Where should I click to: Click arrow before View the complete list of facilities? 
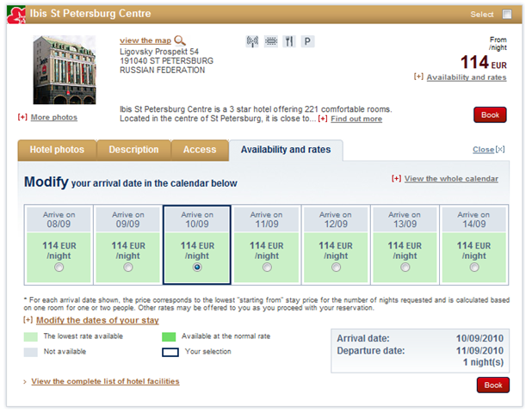point(25,382)
